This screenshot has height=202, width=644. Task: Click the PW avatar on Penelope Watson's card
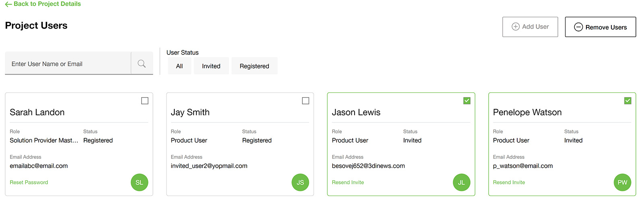(x=622, y=182)
